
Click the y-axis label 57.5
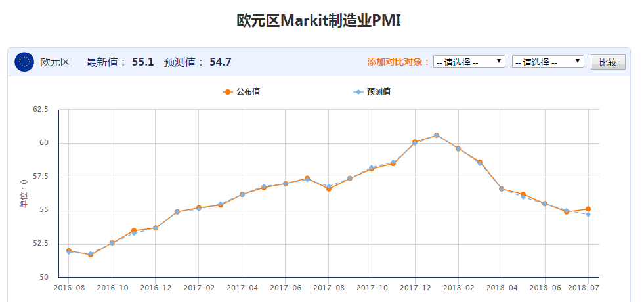[40, 176]
